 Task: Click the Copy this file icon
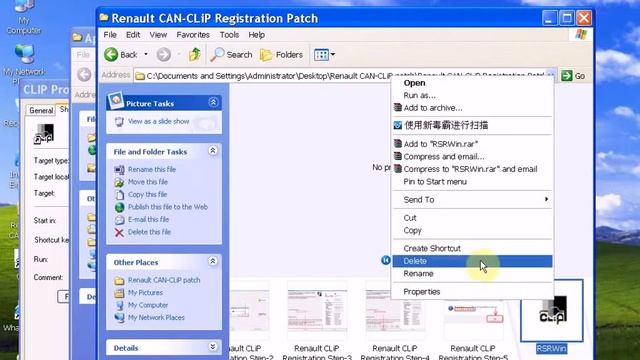click(119, 195)
